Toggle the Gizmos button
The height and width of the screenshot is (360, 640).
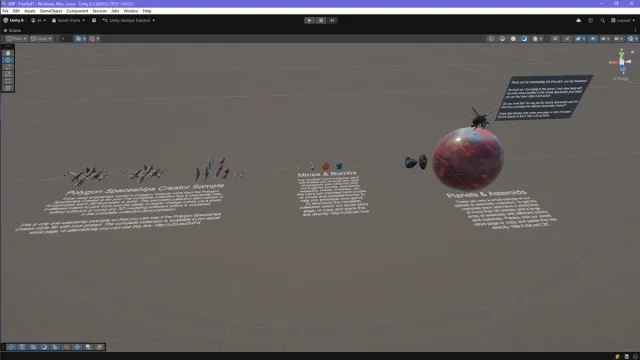(630, 39)
